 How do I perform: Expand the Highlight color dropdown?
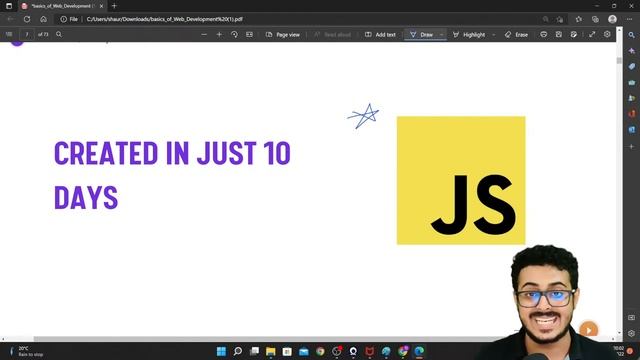click(x=494, y=35)
